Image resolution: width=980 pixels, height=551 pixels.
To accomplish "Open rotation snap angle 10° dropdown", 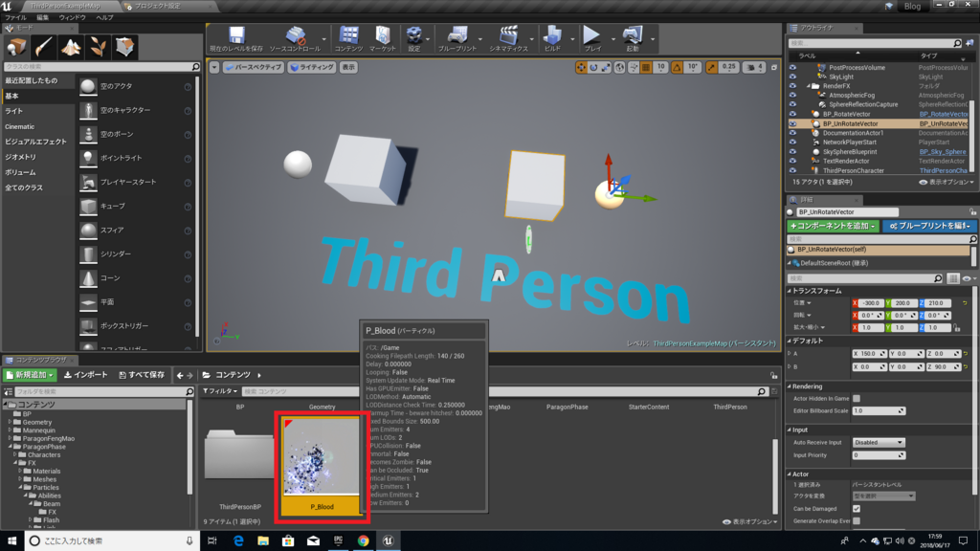I will (x=693, y=67).
